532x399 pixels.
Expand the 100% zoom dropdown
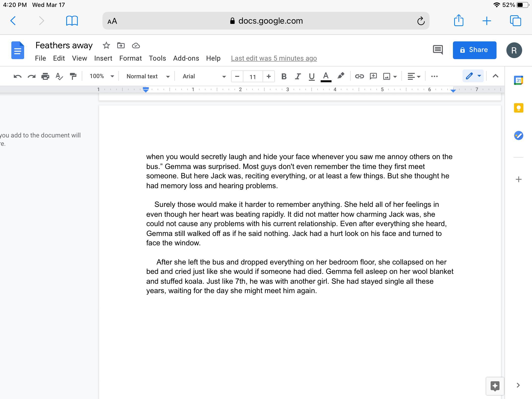(x=102, y=76)
